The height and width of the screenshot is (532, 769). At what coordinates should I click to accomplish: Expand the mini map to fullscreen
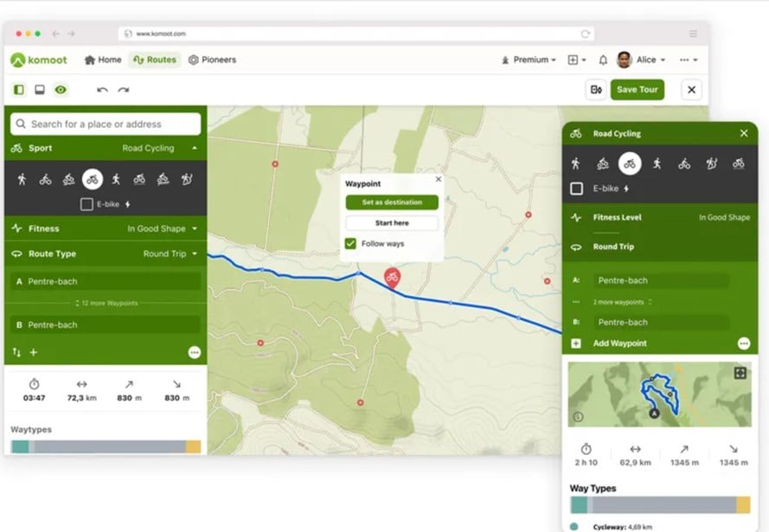[x=740, y=373]
